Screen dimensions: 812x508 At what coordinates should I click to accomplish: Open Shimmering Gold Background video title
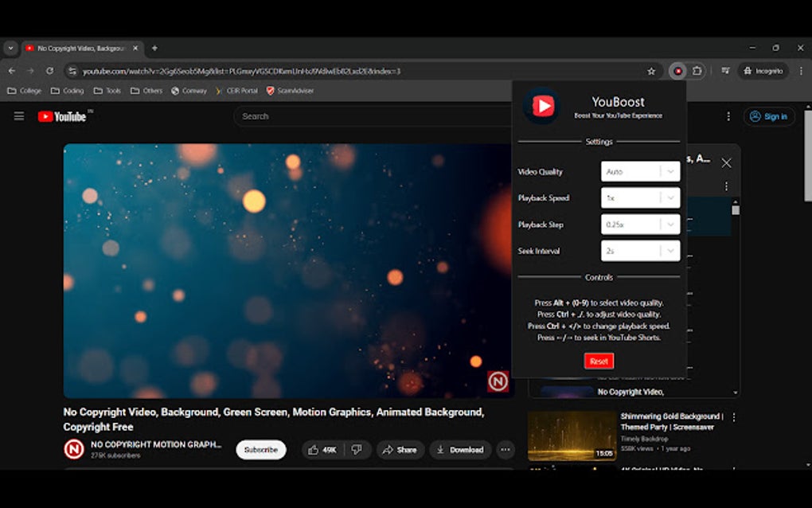click(672, 421)
